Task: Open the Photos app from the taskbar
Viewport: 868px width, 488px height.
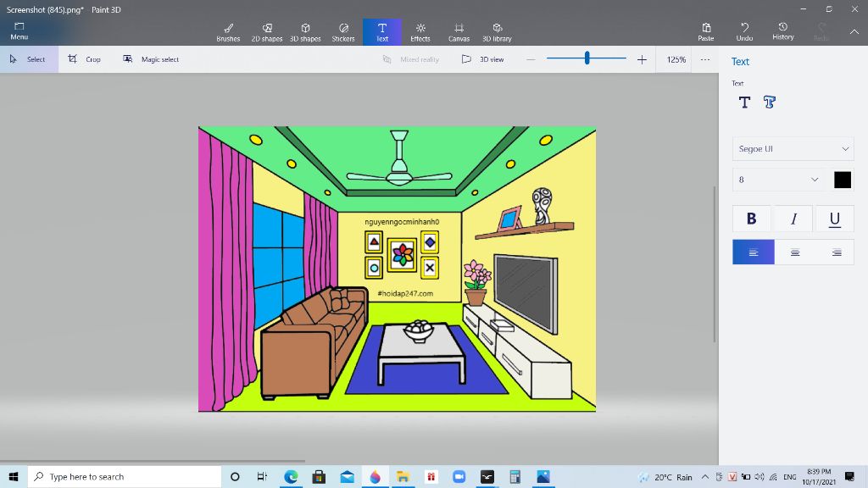Action: click(x=543, y=476)
